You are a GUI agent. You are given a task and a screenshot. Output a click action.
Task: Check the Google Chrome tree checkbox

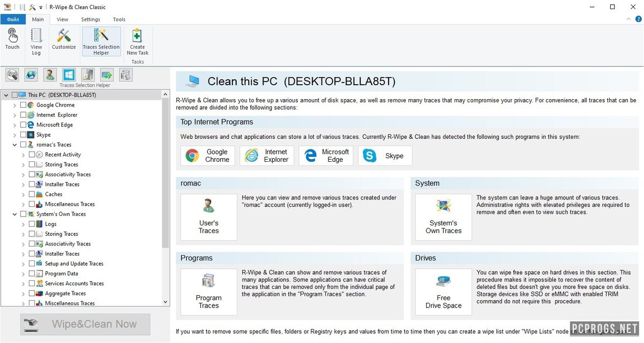coord(23,105)
